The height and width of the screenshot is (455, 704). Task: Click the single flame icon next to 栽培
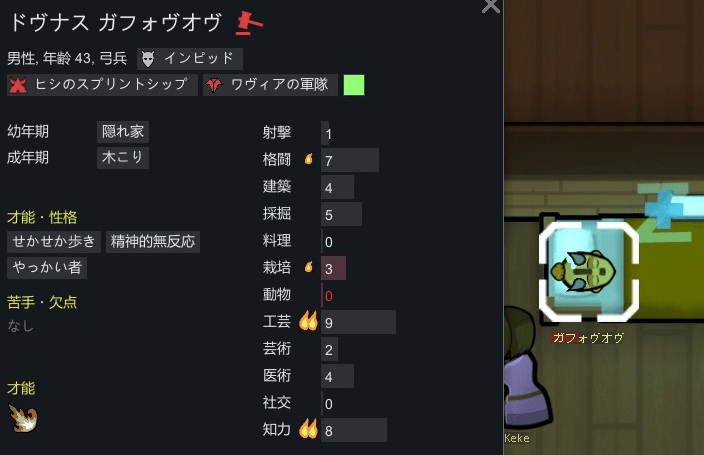[x=308, y=267]
